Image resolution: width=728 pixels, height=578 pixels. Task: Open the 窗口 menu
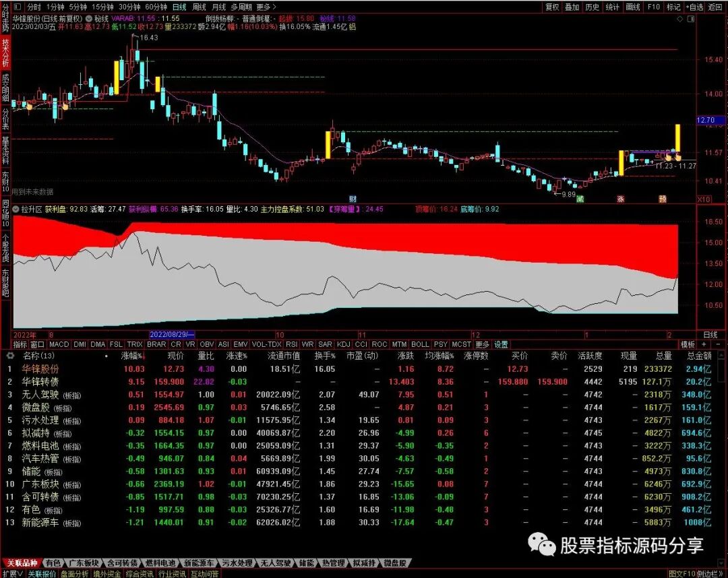point(37,345)
